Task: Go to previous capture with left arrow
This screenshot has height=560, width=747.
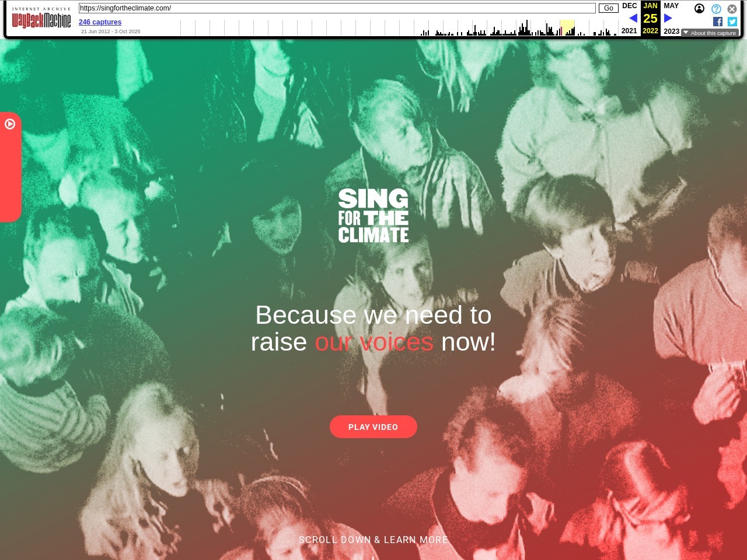Action: (633, 18)
